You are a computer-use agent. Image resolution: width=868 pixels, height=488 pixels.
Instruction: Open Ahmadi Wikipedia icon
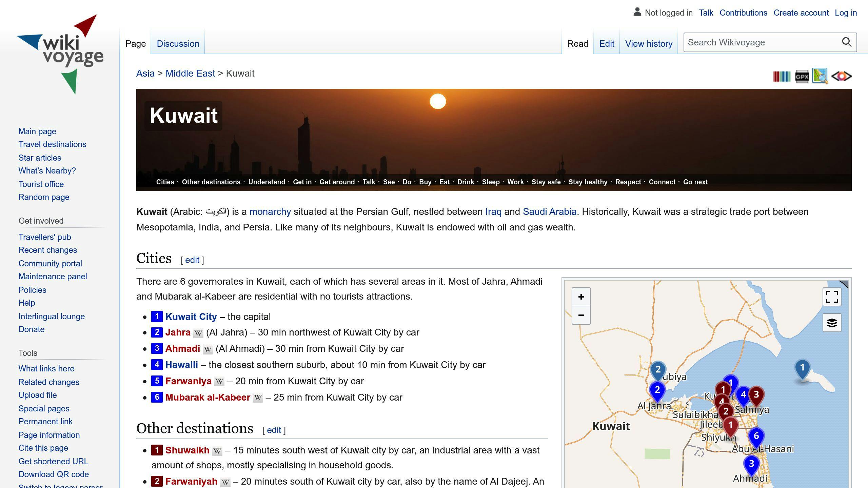(x=208, y=349)
